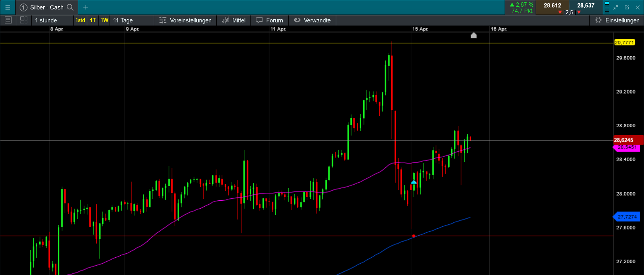Select the blue 27,7274 moving average label
The height and width of the screenshot is (275, 644).
point(626,216)
